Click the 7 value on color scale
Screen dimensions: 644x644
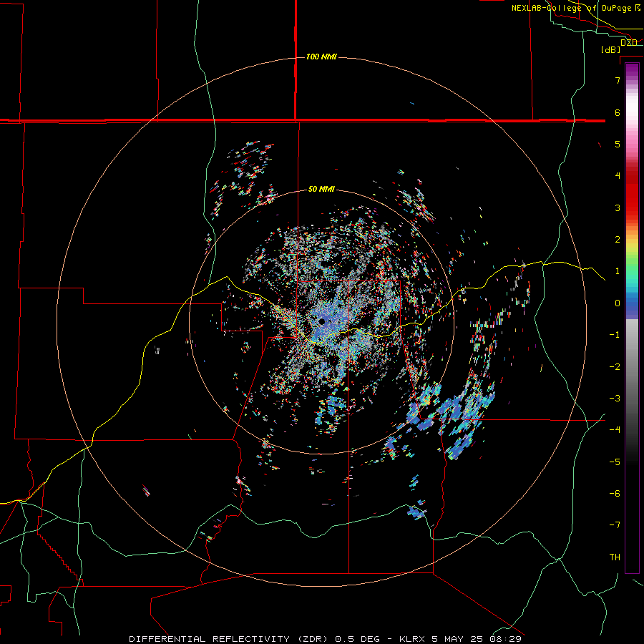tap(618, 80)
